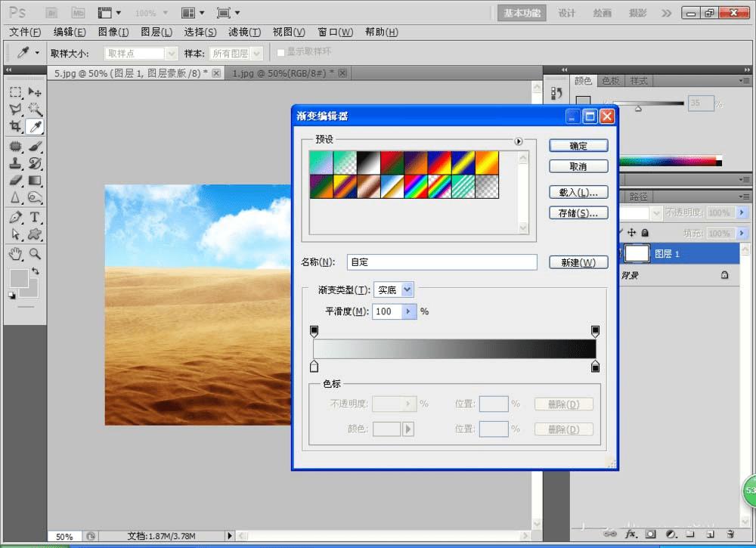Activate the Pen tool

coord(15,218)
